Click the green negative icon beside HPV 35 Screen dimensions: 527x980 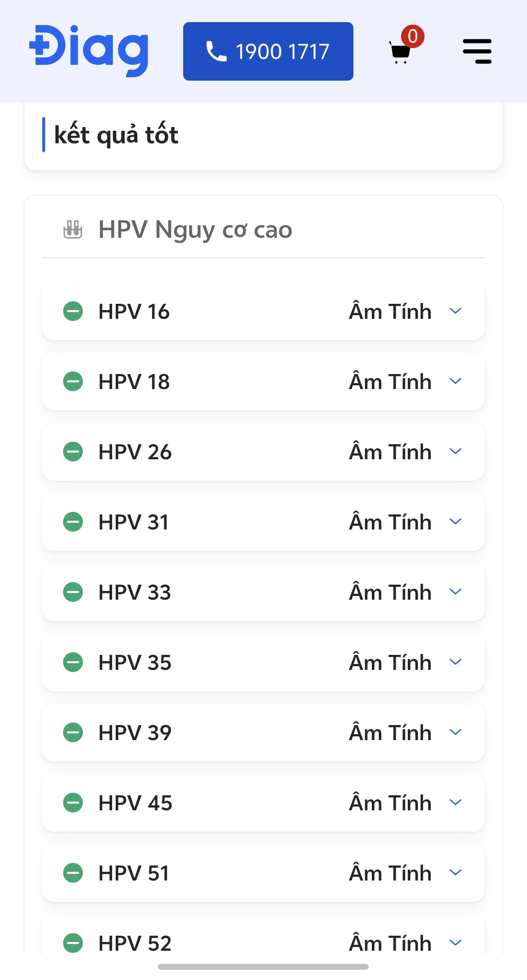(x=73, y=662)
